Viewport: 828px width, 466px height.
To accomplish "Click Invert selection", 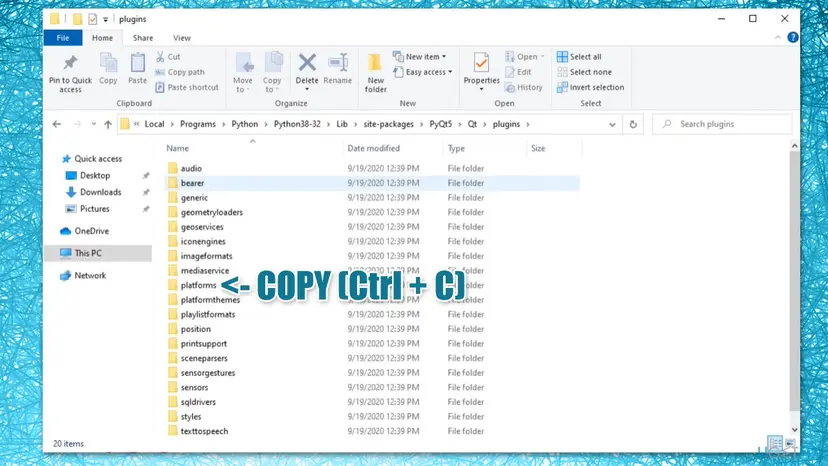I will point(590,87).
